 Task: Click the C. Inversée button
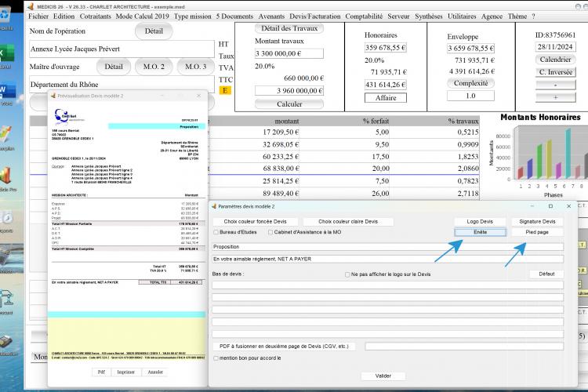(555, 72)
